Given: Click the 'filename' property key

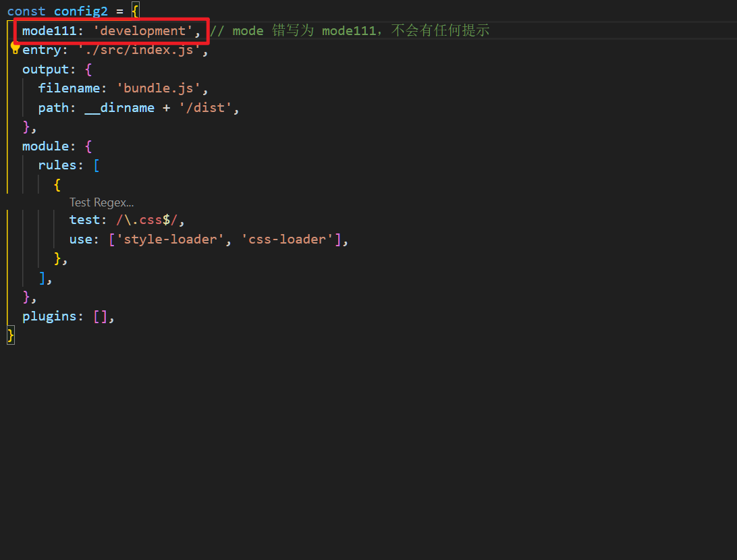Looking at the screenshot, I should (69, 88).
